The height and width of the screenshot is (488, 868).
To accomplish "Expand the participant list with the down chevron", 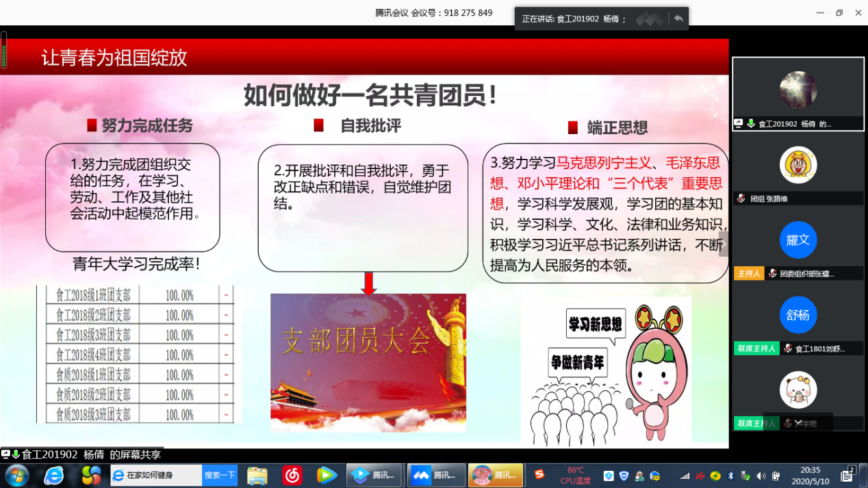I will coord(797,422).
